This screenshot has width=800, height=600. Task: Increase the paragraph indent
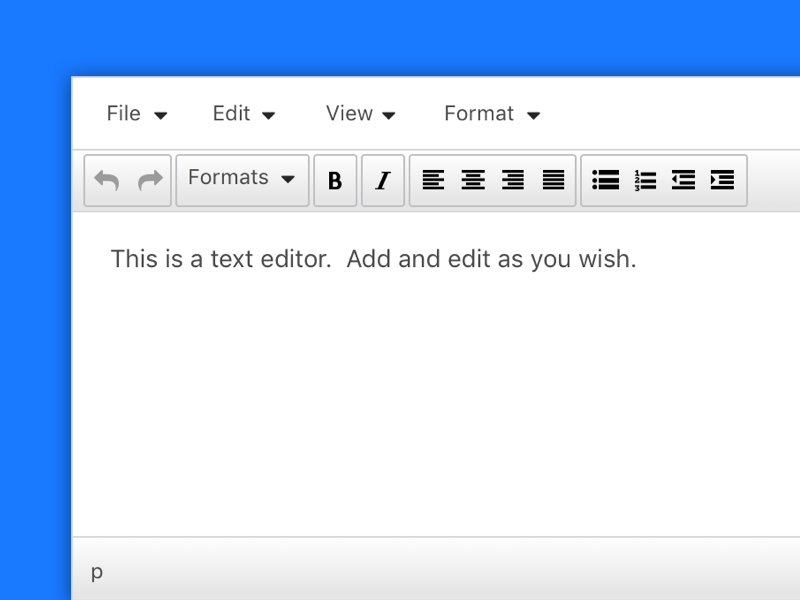(723, 180)
